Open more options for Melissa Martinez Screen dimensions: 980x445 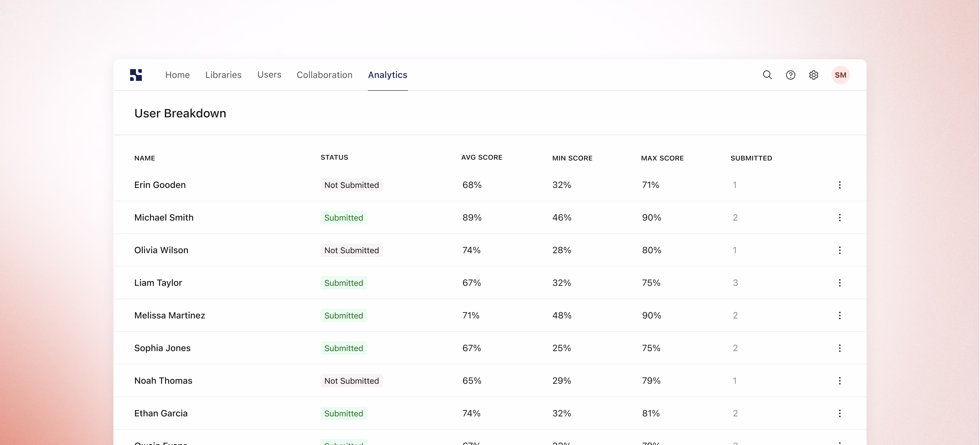[840, 316]
